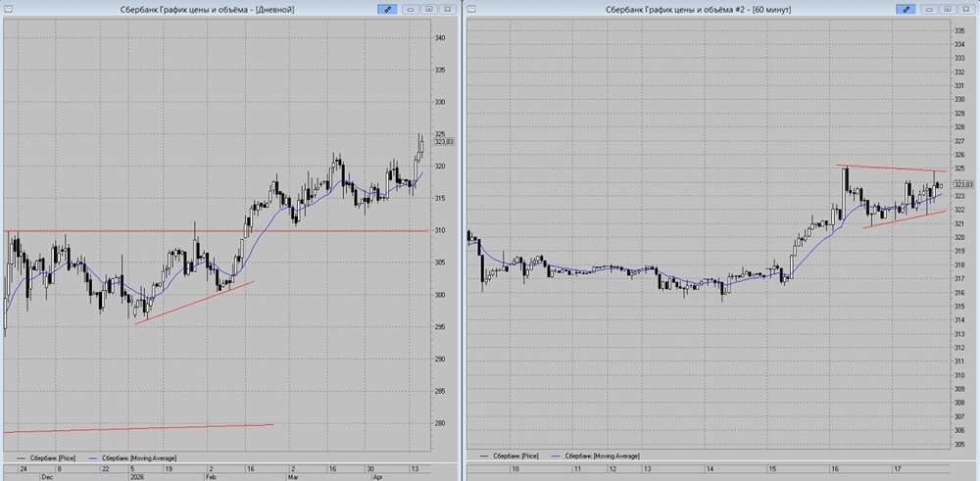This screenshot has height=481, width=980.
Task: Click the 305 price axis label on the 60-minute chart
Action: [958, 444]
